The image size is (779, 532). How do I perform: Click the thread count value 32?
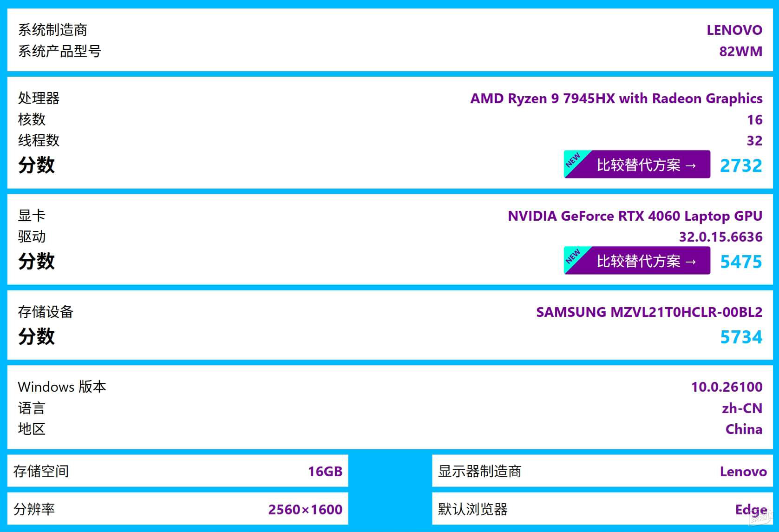[x=755, y=140]
